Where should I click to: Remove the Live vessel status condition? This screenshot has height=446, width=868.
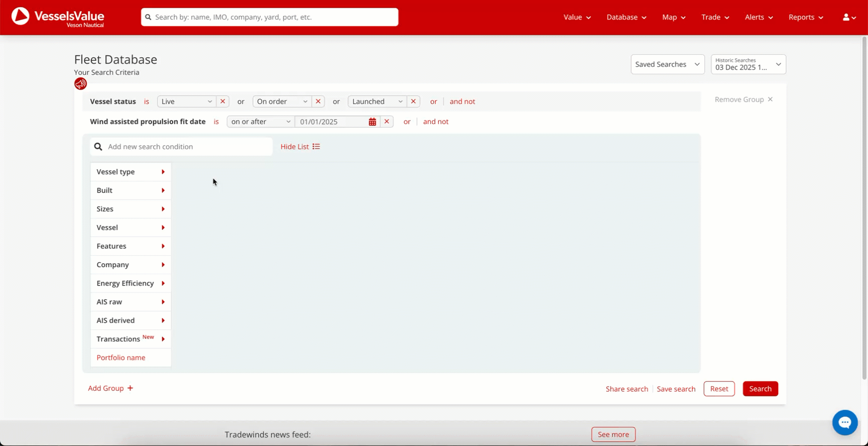pos(223,101)
